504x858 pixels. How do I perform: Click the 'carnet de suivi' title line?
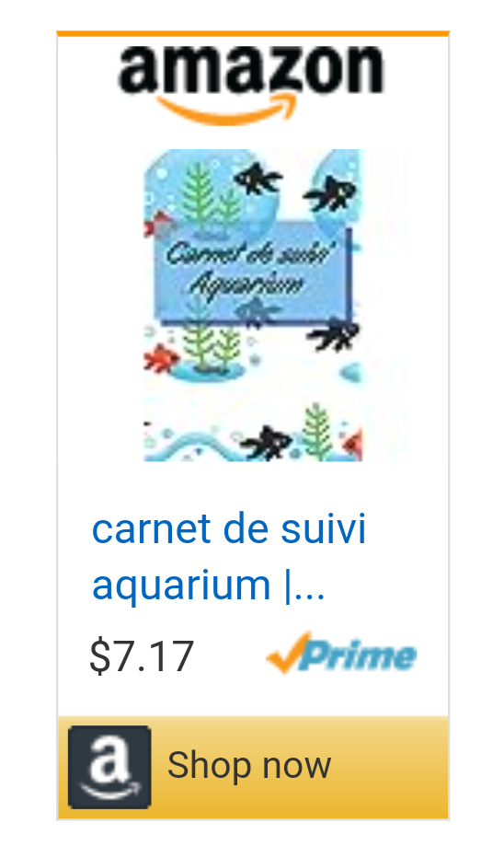click(228, 529)
